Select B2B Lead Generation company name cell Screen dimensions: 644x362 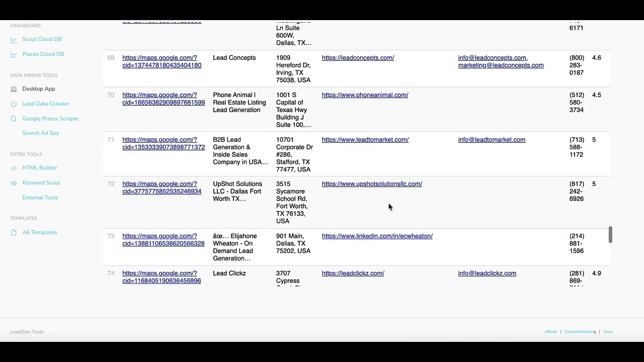click(240, 151)
